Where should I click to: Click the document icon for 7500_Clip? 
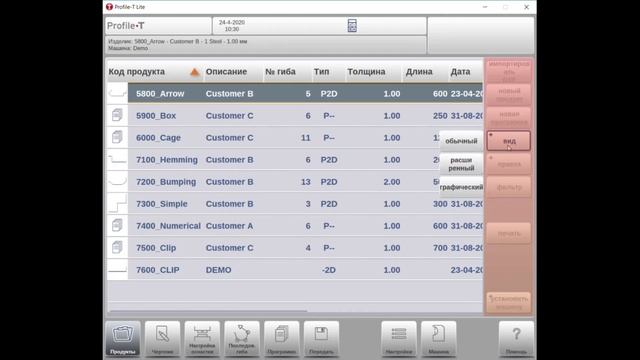click(118, 248)
